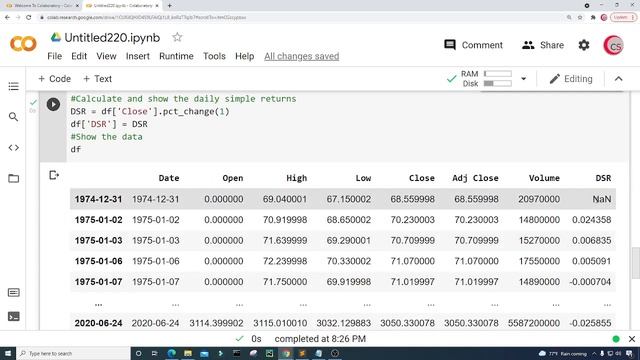The height and width of the screenshot is (360, 640).
Task: Click the notebook vertical scrollbar thumb
Action: 635,263
